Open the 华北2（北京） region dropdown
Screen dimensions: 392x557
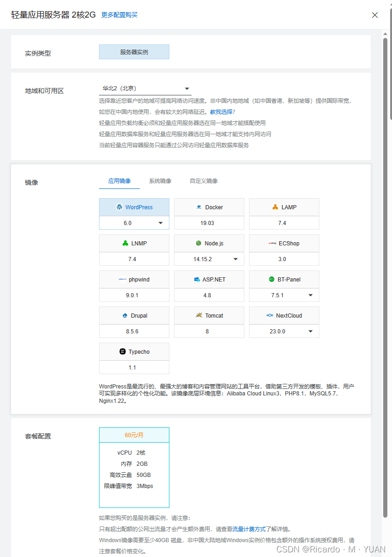pos(145,88)
